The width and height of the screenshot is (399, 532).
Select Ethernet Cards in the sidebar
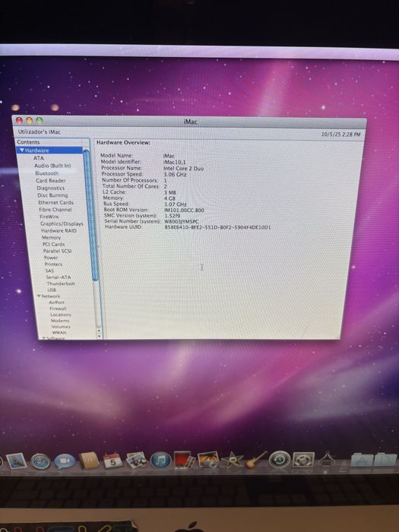(55, 202)
